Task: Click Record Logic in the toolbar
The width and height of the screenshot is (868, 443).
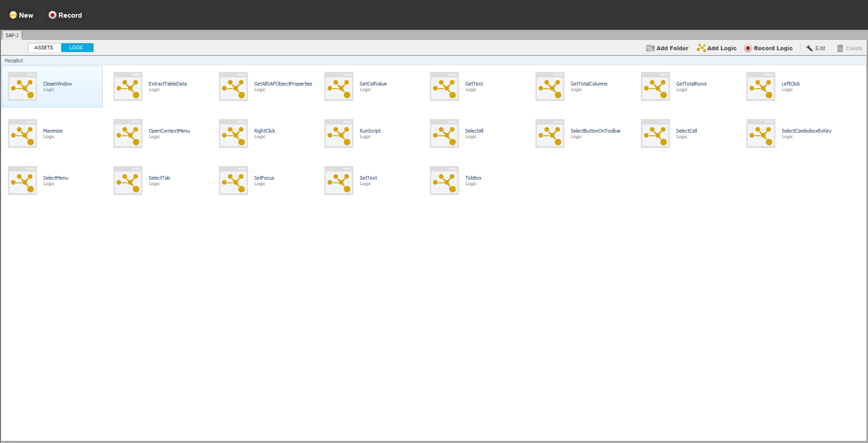Action: click(x=768, y=48)
